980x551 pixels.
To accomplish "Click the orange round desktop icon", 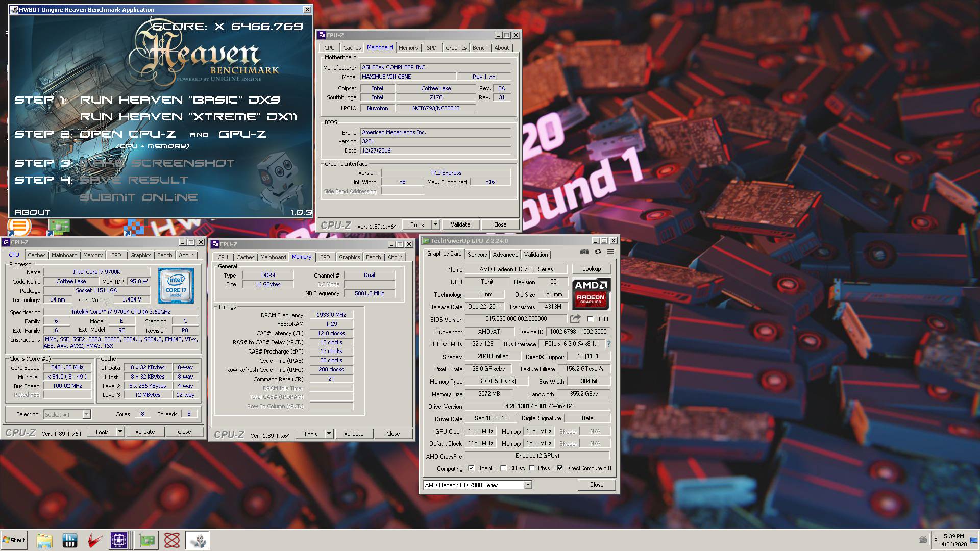I will [19, 226].
